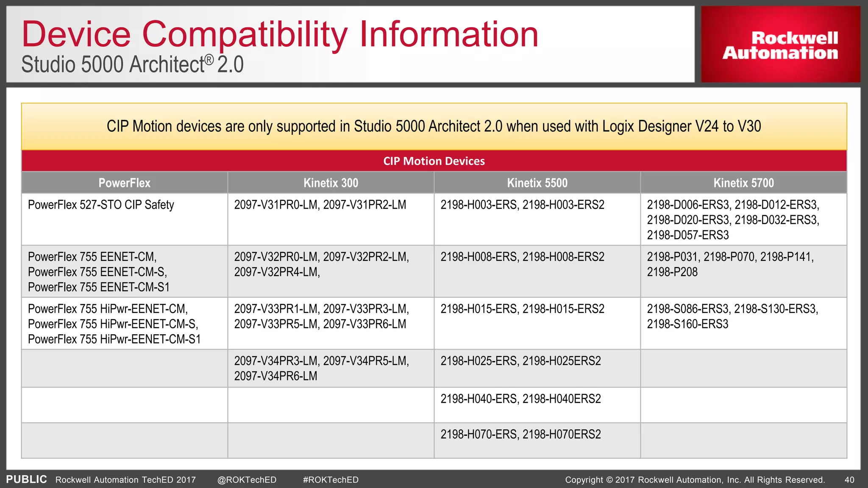The image size is (868, 488).
Task: Click the yellow CIP Motion support notice banner
Action: pyautogui.click(x=434, y=126)
